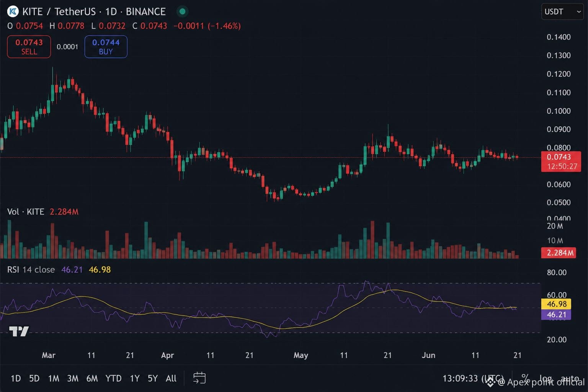Open the go-to-date calendar icon
This screenshot has height=392, width=588.
(199, 378)
